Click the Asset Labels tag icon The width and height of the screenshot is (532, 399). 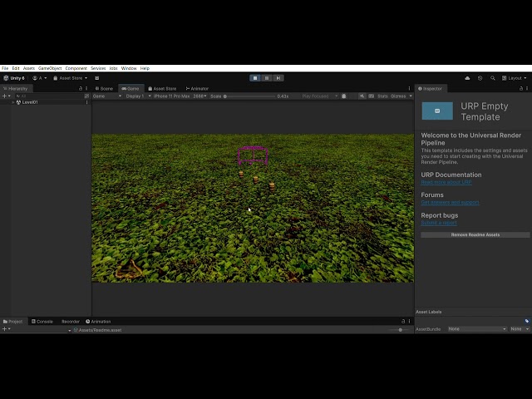(526, 321)
